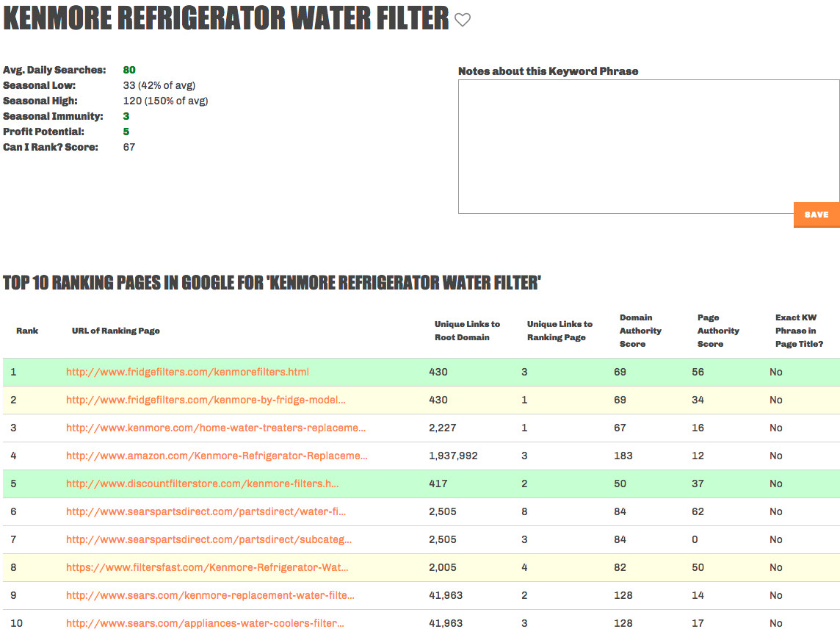840x629 pixels.
Task: Click the Notes about this Keyword Phrase label
Action: [x=548, y=71]
